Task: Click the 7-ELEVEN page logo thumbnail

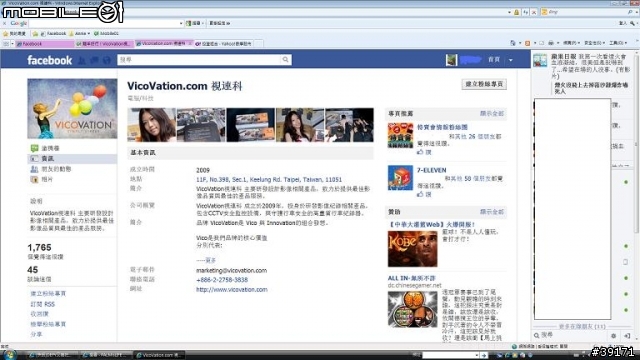Action: [x=400, y=178]
